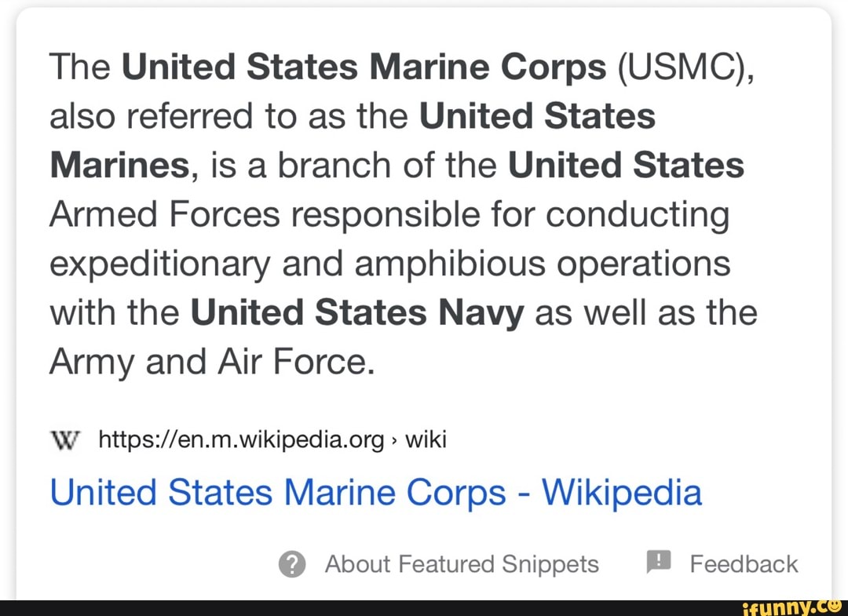Click the https://en.m.wikipedia.org URL text
This screenshot has height=616, width=848.
pos(239,440)
